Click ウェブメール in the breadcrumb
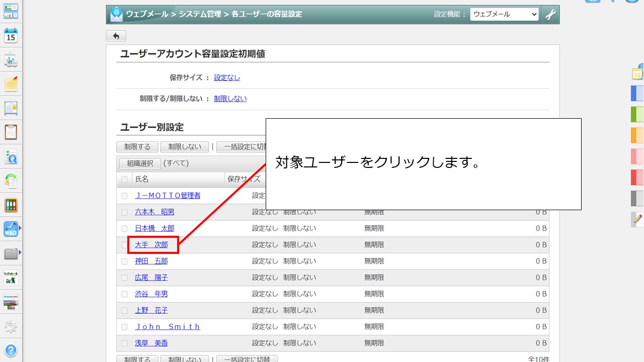Screen dimensions: 644x362 147,15
